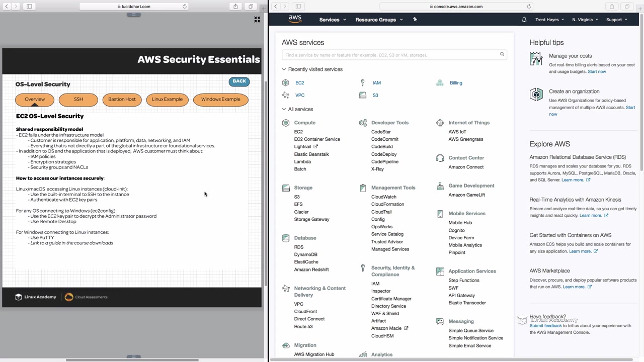Click the Lucidchart horizontal scrollbar
Viewport: 644px width, 362px height.
coord(132,360)
